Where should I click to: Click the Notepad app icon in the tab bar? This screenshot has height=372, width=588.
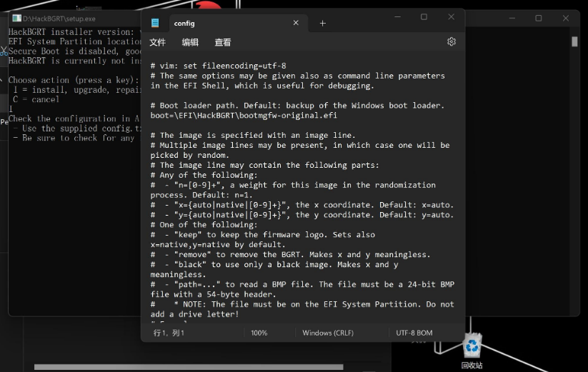pyautogui.click(x=154, y=23)
